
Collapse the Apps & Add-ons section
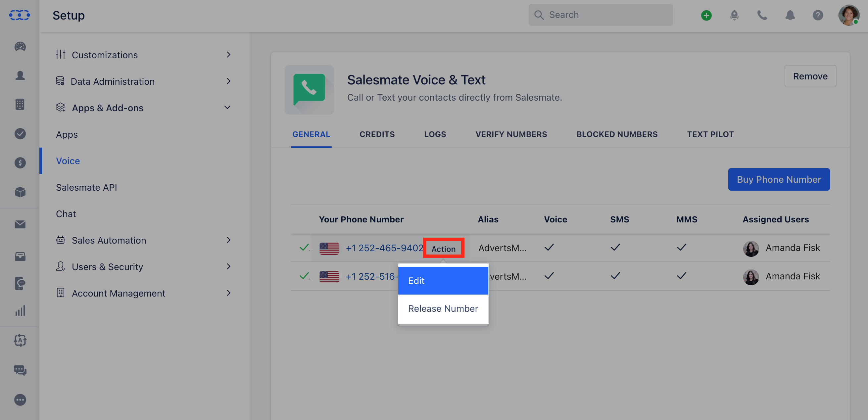144,108
